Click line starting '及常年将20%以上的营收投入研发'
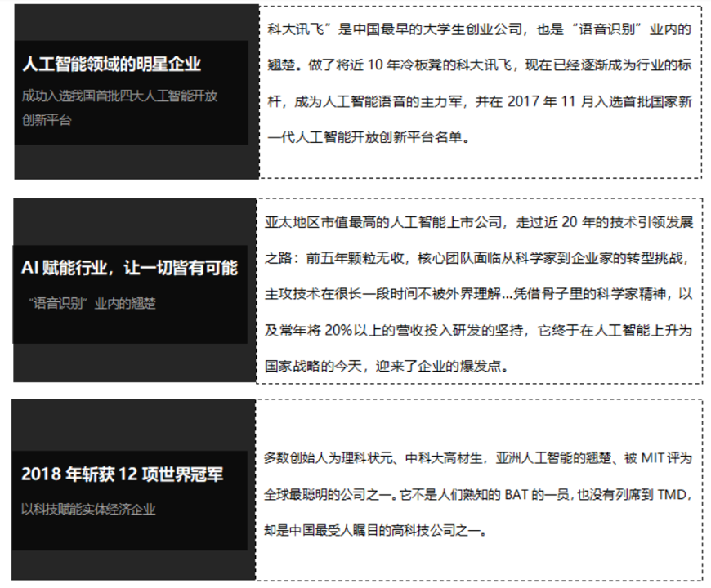The height and width of the screenshot is (588, 711). click(x=479, y=330)
